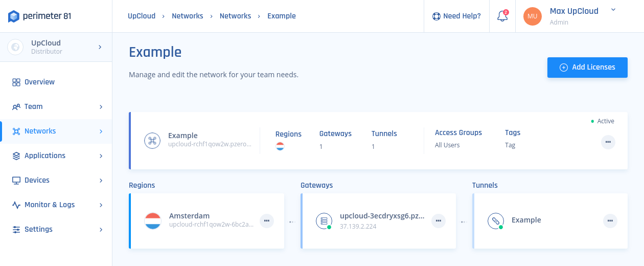
Task: Open the Tunnels Example card options menu
Action: 610,221
